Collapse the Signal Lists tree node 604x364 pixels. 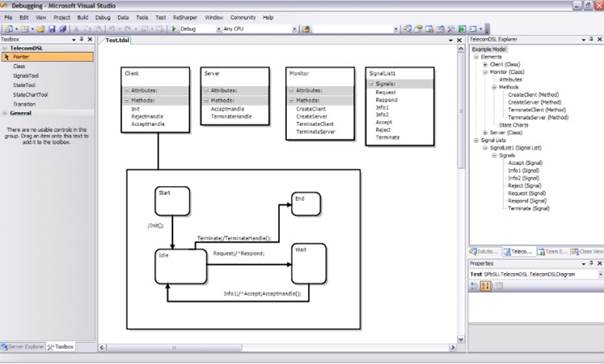click(476, 141)
